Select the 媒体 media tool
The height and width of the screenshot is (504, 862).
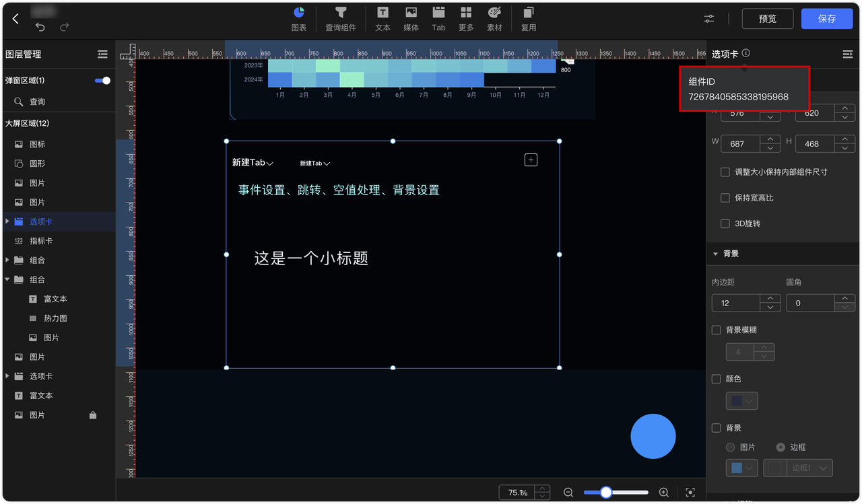point(411,19)
